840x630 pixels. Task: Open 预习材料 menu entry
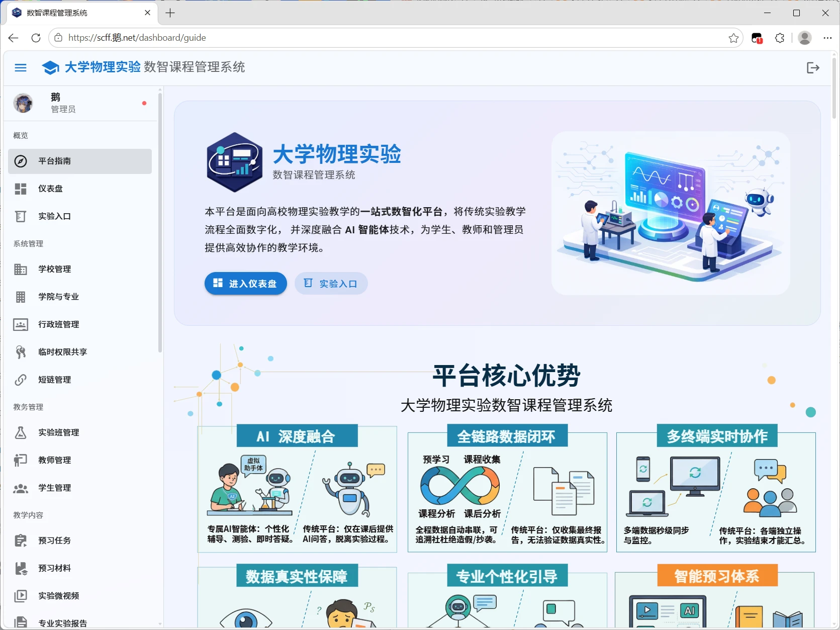(x=80, y=569)
